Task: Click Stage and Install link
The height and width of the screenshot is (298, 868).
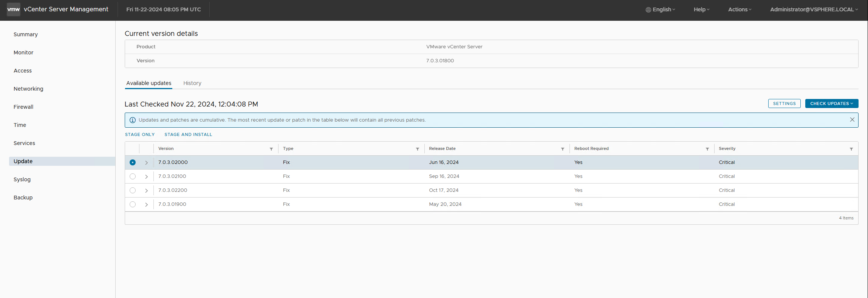Action: pos(188,134)
